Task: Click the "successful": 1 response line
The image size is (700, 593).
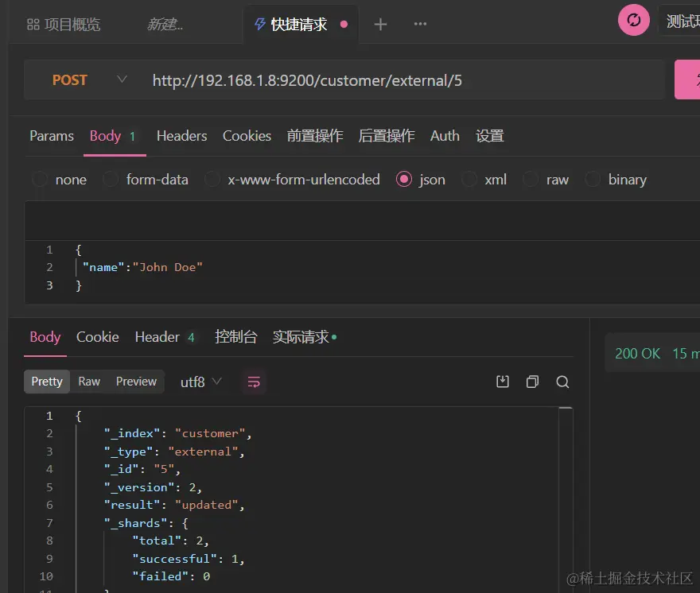Action: (x=189, y=559)
